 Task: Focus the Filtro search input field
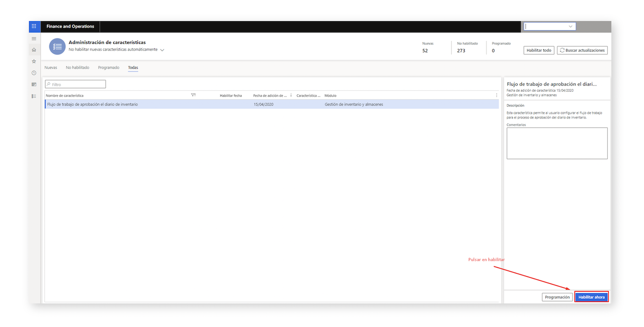pyautogui.click(x=75, y=85)
